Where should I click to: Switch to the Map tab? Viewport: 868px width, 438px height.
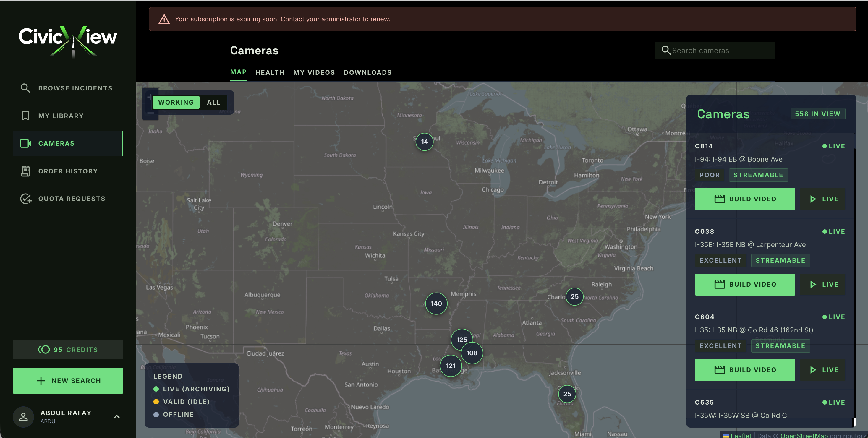tap(238, 72)
